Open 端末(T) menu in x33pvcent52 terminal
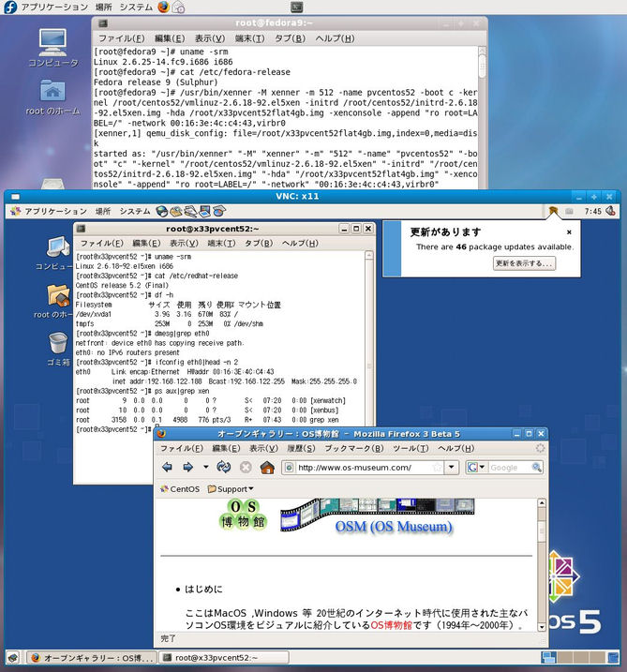The image size is (627, 672). [221, 243]
